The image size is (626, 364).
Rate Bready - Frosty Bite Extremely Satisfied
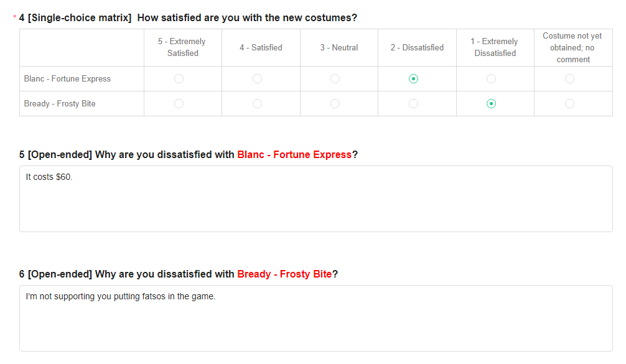[179, 104]
